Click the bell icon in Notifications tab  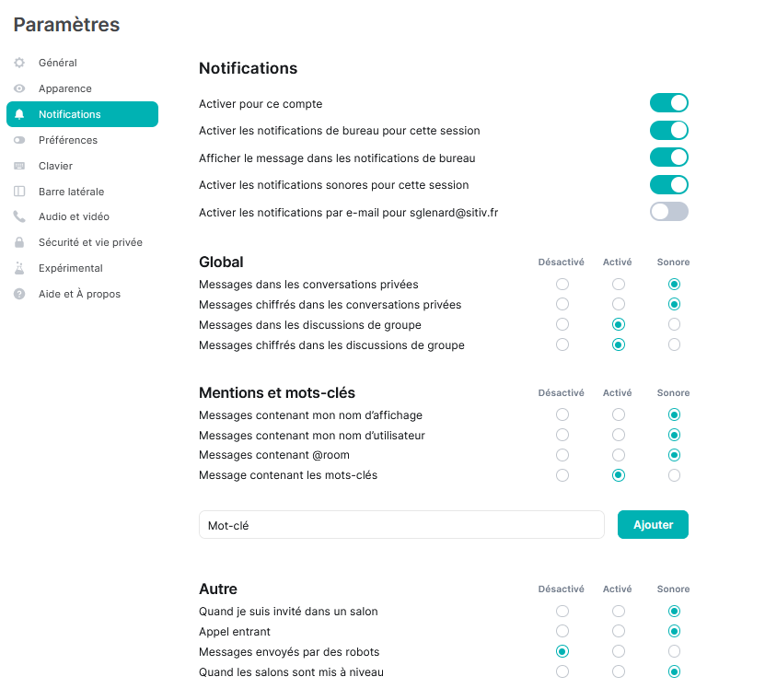point(19,114)
